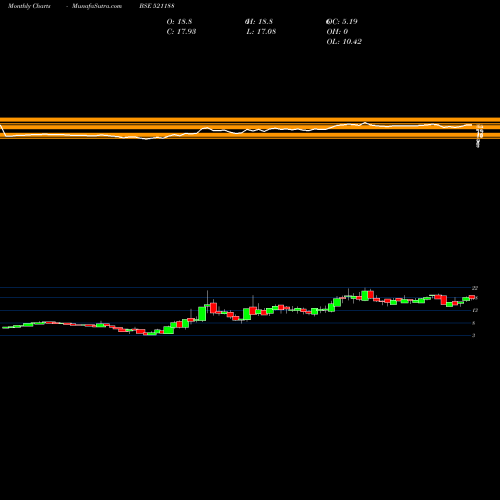Select the OH: 0 value
Image resolution: width=500 pixels, height=500 pixels.
pyautogui.click(x=337, y=32)
